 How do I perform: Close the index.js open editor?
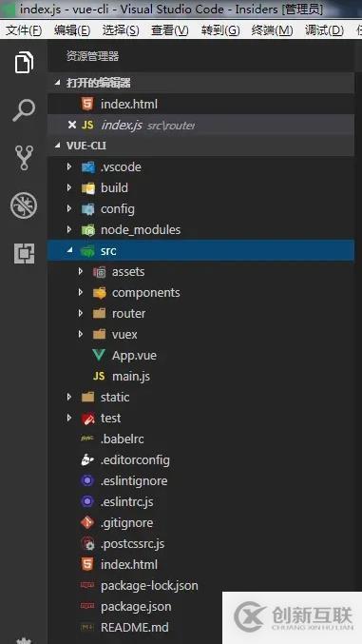[71, 125]
